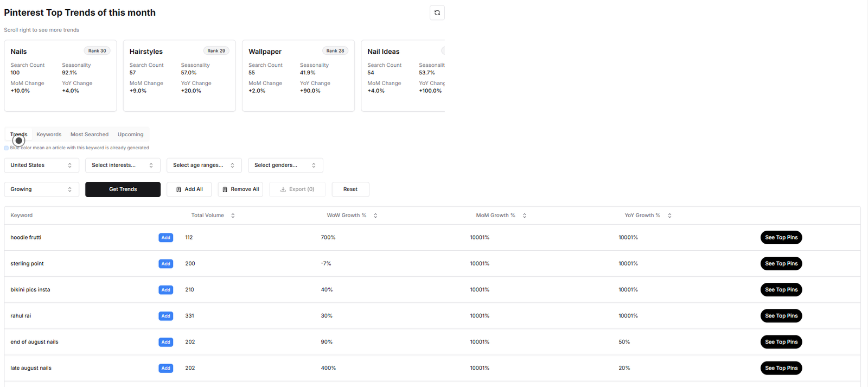Add the end of august nails keyword
This screenshot has width=868, height=387.
coord(166,342)
